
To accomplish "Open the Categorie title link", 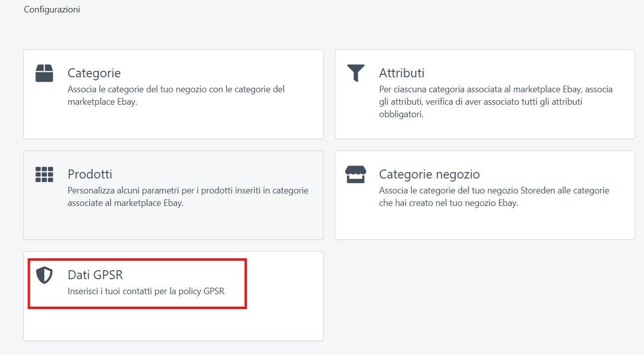I will pos(94,73).
